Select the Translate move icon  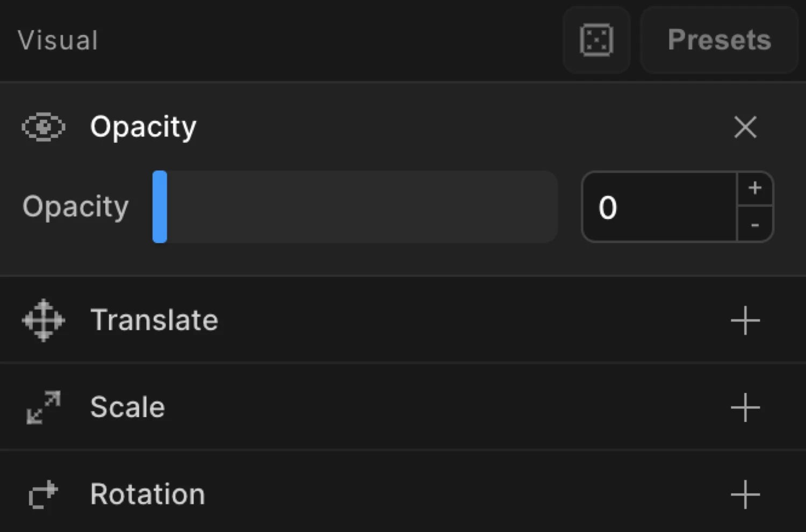point(43,320)
